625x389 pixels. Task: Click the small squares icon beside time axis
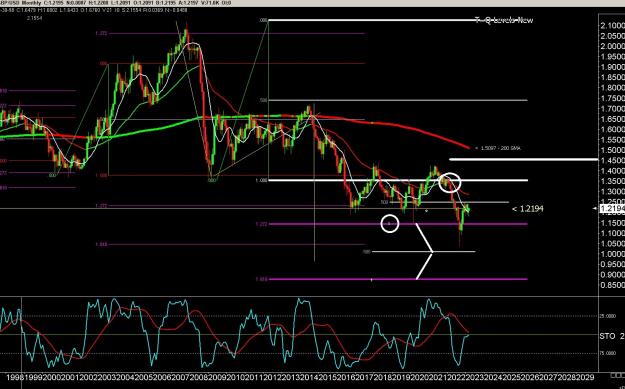[617, 375]
